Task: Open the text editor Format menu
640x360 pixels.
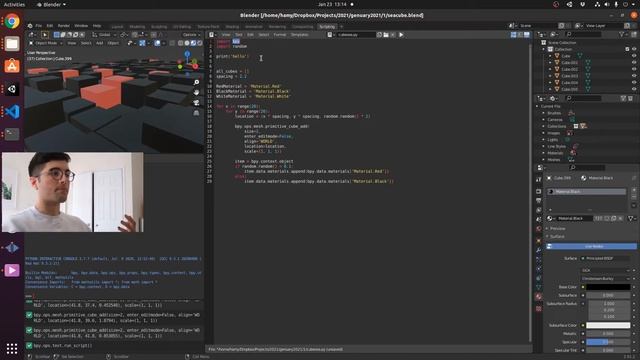Action: [x=280, y=35]
